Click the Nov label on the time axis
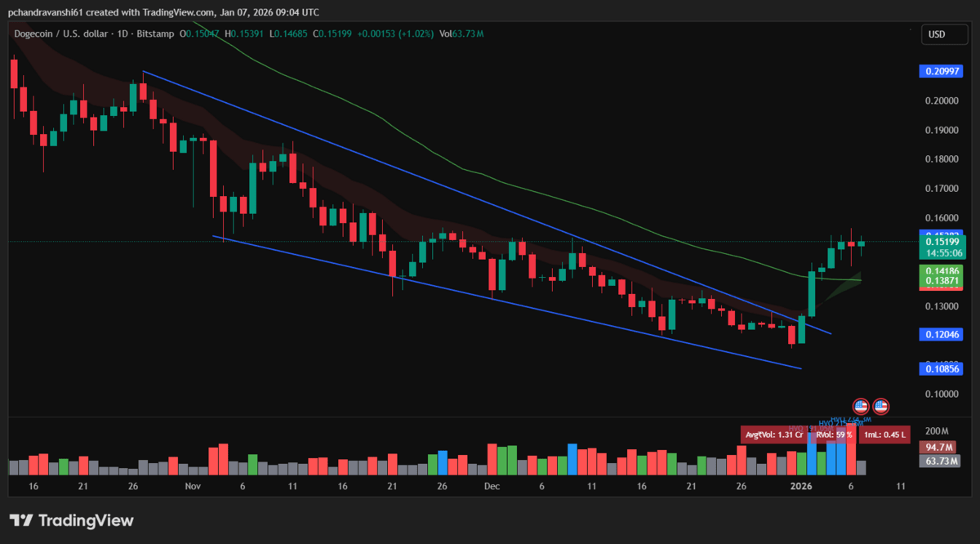Image resolution: width=980 pixels, height=544 pixels. (193, 486)
